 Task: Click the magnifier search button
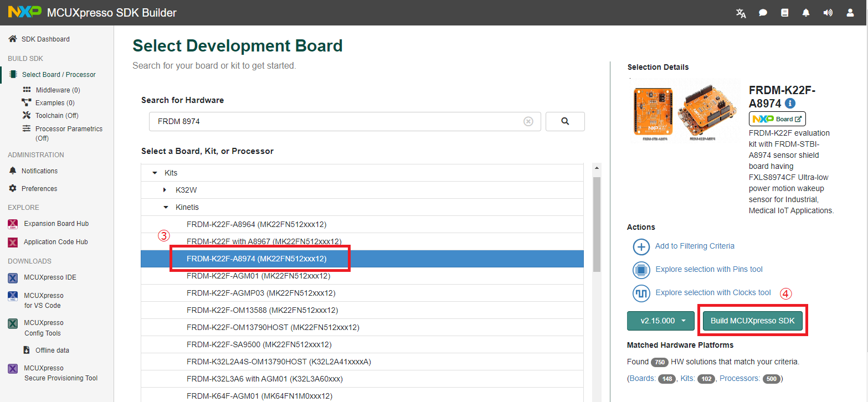pos(565,121)
